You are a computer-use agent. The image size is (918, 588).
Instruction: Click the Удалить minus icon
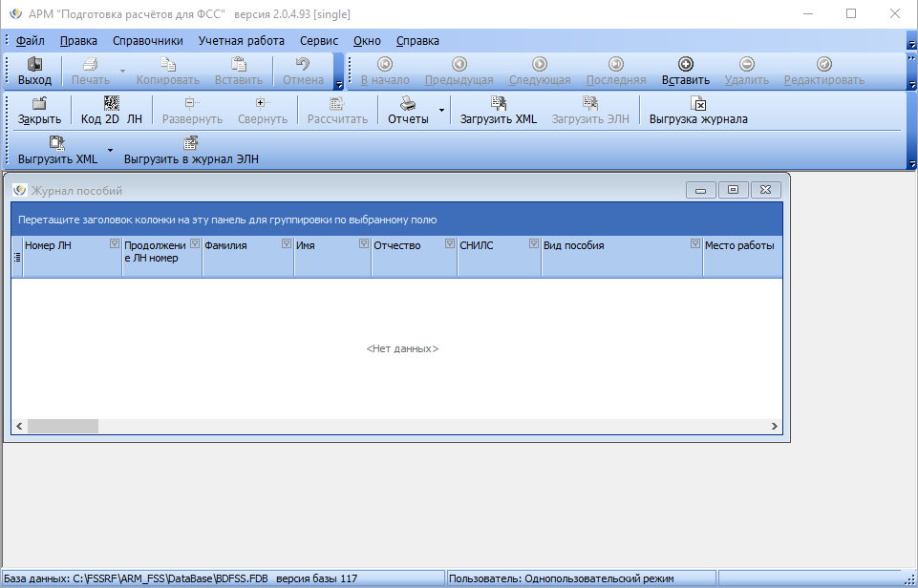coord(746,64)
